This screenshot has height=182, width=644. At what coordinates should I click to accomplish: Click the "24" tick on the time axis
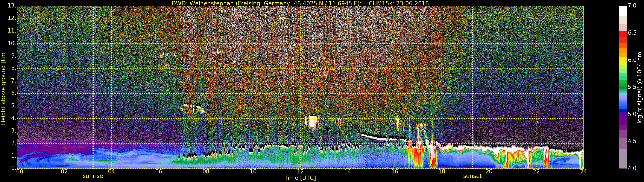(x=583, y=172)
